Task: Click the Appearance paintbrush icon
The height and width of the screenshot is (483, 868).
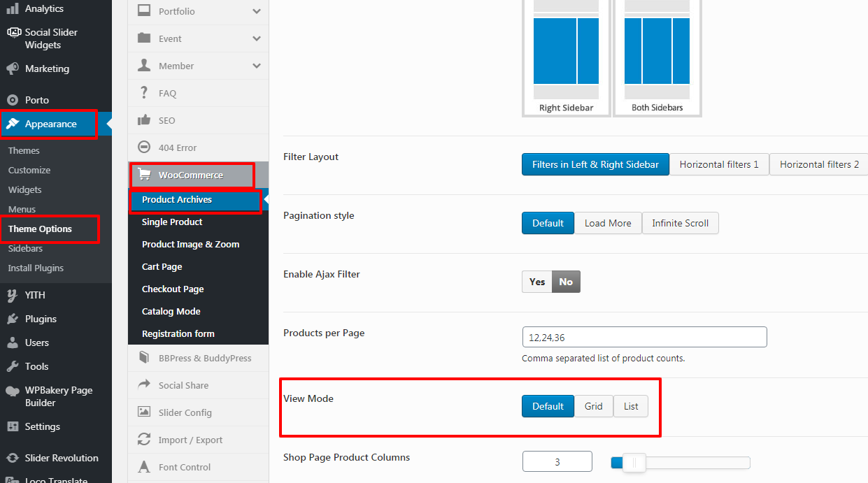Action: (13, 124)
